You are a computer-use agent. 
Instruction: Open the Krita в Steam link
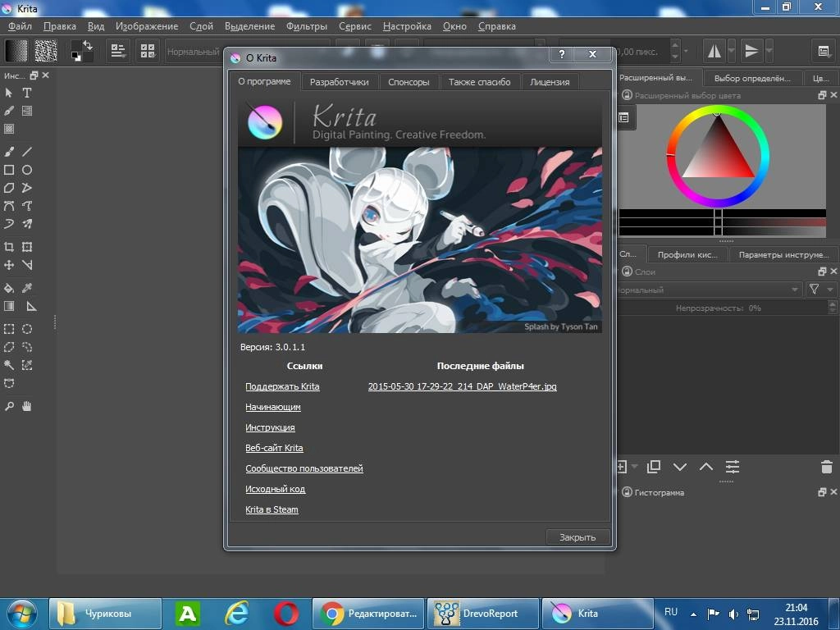(272, 509)
